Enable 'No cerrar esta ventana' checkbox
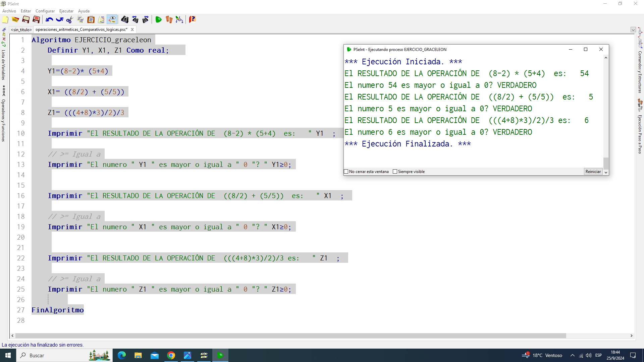644x362 pixels. pos(346,172)
